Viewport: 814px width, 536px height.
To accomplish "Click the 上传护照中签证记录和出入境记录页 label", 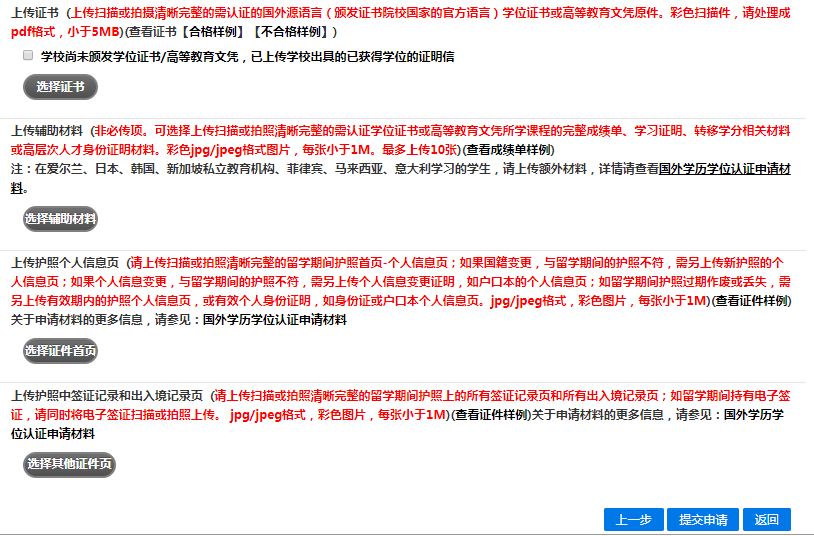I will [x=106, y=396].
